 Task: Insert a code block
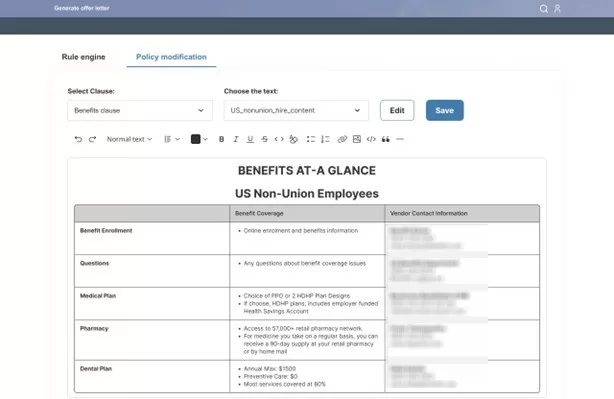[x=371, y=139]
